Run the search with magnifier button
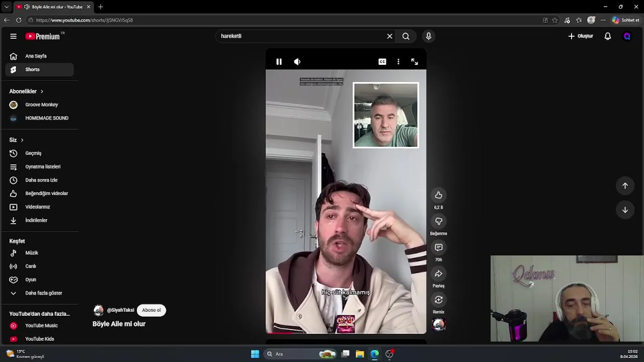The height and width of the screenshot is (362, 644). coord(406,36)
